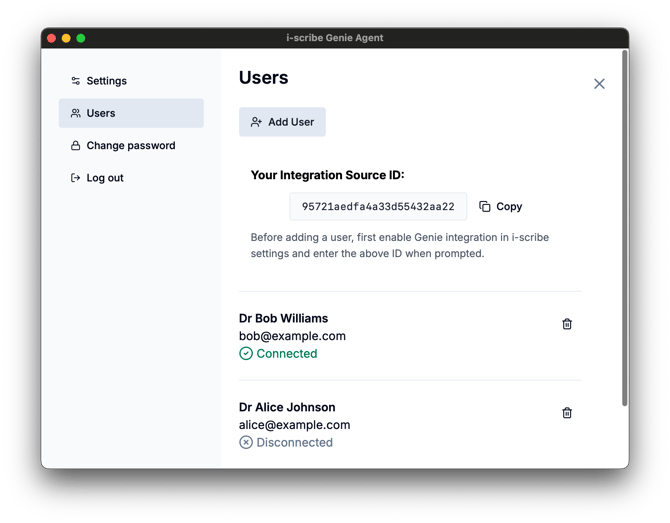Open the Settings sidebar item
The image size is (670, 523).
131,81
